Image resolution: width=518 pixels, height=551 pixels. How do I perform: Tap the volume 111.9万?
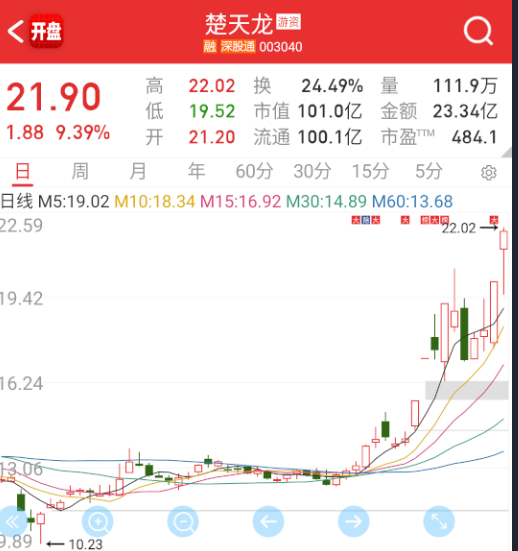pos(465,86)
